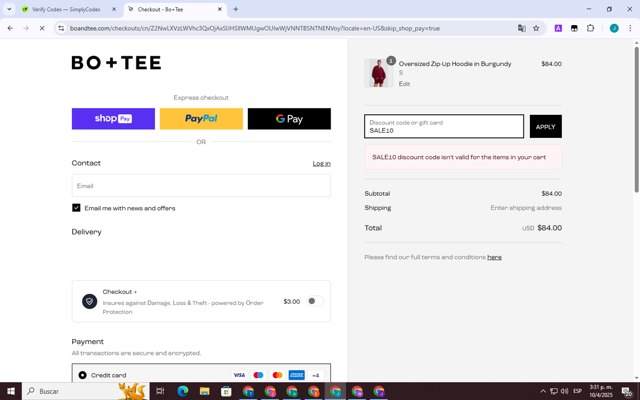Open the Chrome profile avatar

pyautogui.click(x=614, y=28)
